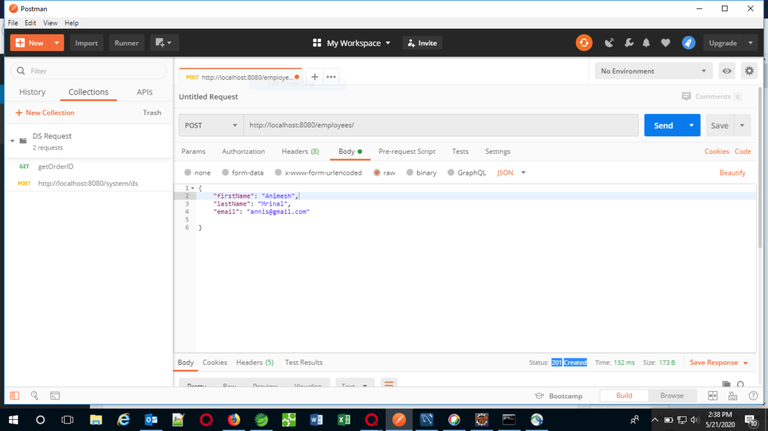Screen dimensions: 768x431
Task: Switch to the Browse mode toggle
Action: 672,396
